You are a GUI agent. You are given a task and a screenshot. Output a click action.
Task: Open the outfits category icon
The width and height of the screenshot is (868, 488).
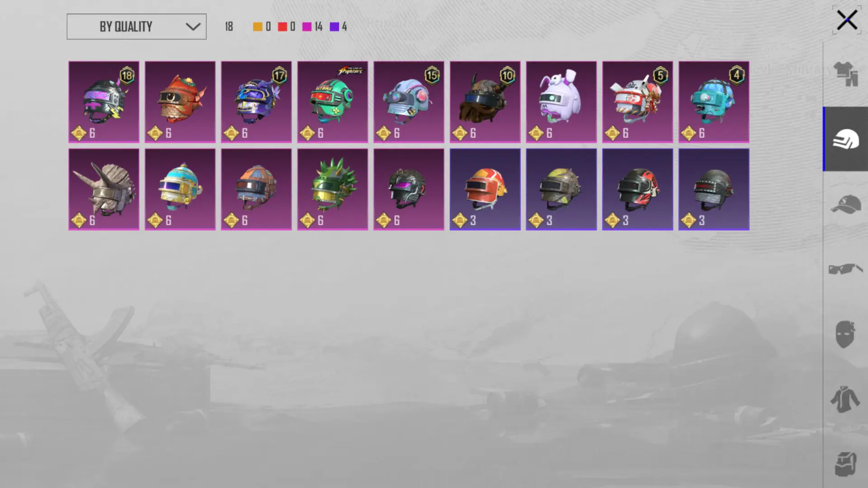[845, 74]
